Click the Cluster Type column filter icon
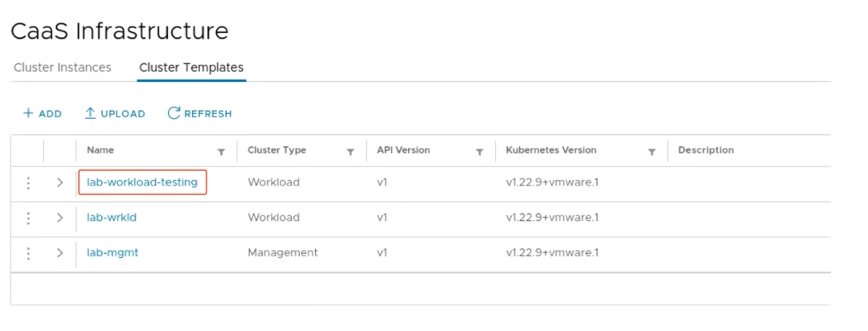The height and width of the screenshot is (331, 868). click(350, 151)
